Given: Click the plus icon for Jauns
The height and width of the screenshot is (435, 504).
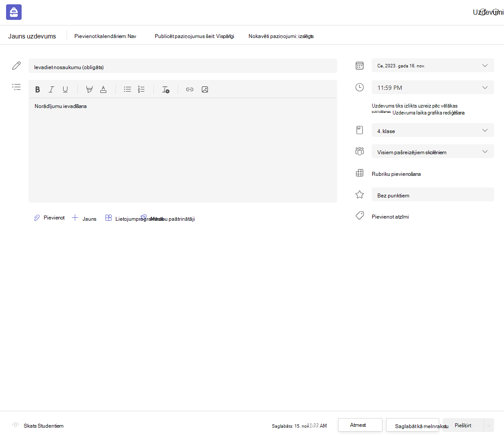Looking at the screenshot, I should pos(75,218).
